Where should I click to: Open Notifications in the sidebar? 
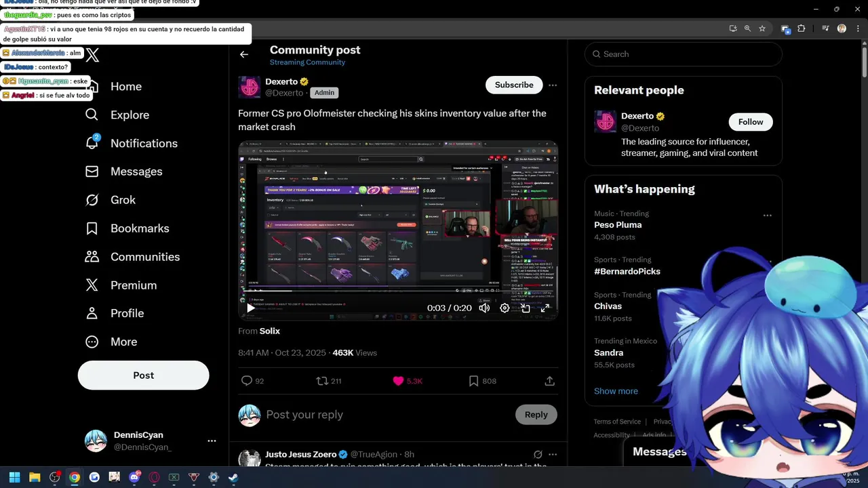(x=132, y=143)
